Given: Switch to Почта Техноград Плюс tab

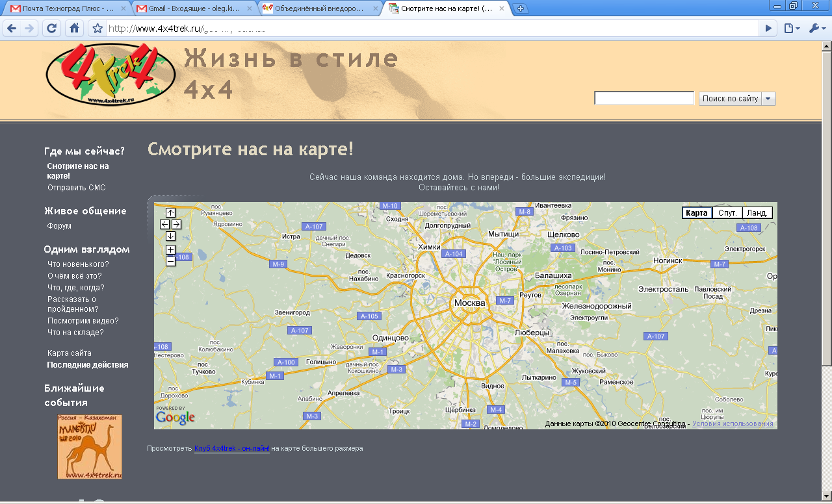Looking at the screenshot, I should [x=68, y=8].
